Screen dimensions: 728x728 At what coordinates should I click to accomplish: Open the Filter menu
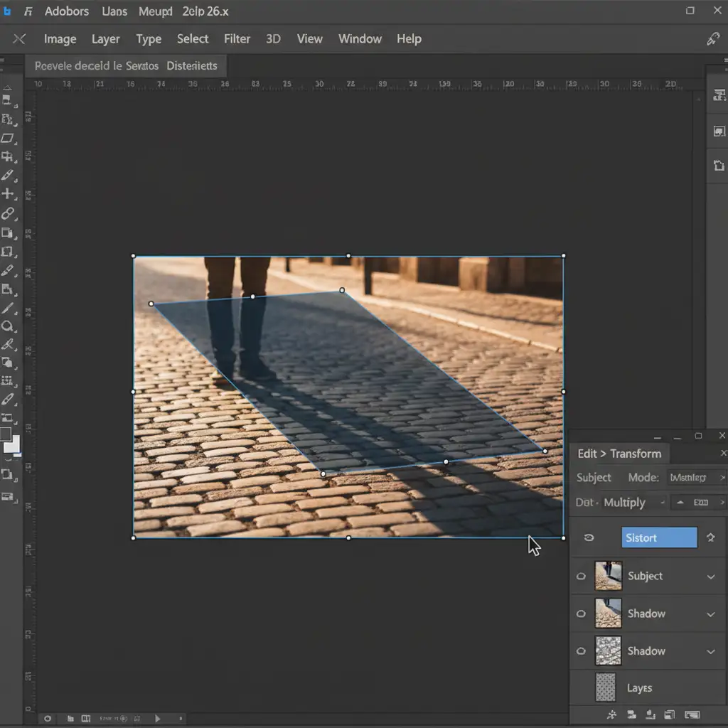click(x=237, y=39)
